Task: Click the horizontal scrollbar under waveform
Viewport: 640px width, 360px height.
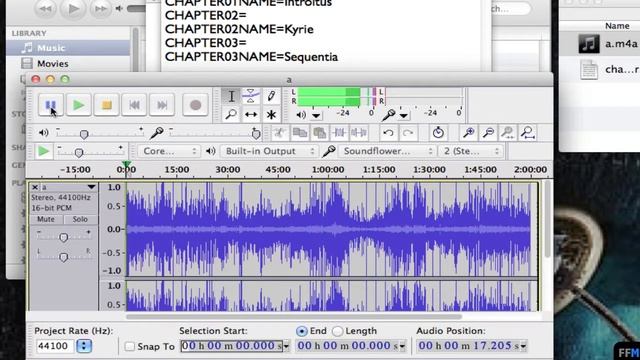Action: (293, 316)
